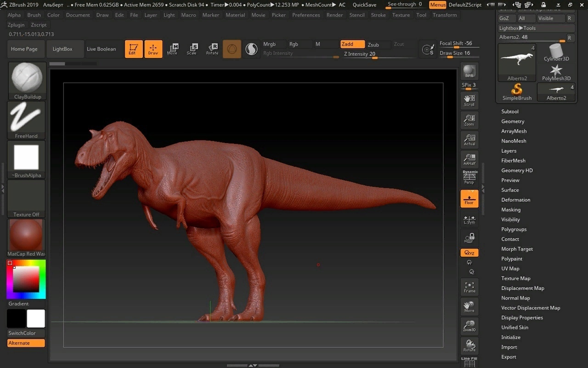Toggle Draw mode
The image size is (588, 368).
[153, 49]
